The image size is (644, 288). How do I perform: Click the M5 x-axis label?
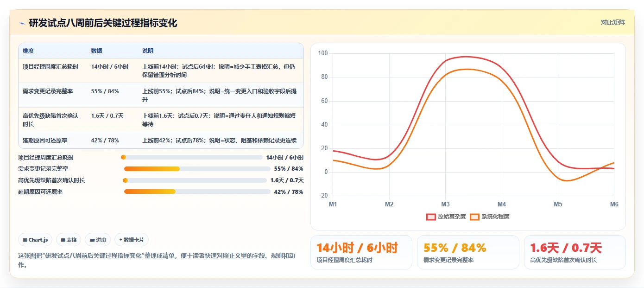pyautogui.click(x=558, y=204)
